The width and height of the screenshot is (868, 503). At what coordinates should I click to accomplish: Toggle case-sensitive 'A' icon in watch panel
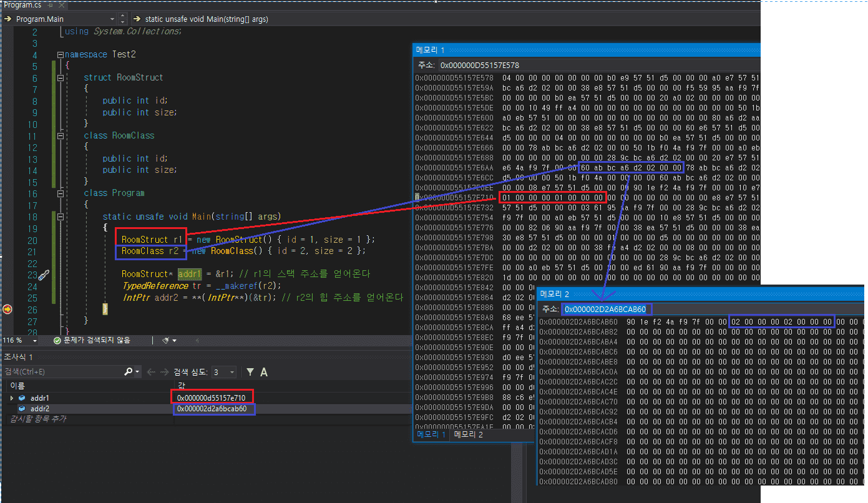264,372
